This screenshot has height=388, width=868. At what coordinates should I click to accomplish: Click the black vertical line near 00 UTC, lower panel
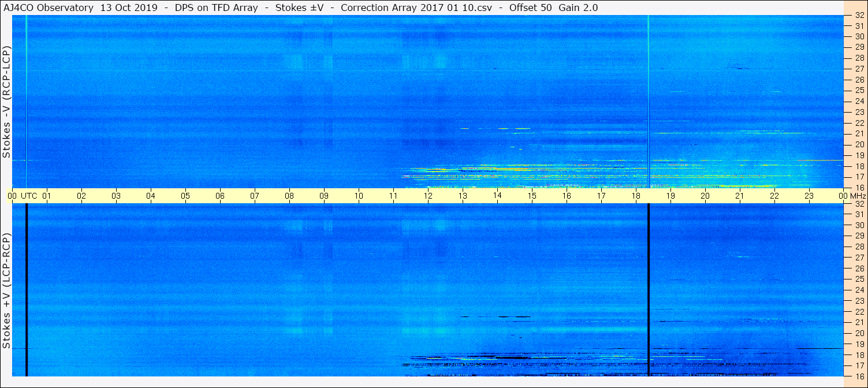pos(27,290)
